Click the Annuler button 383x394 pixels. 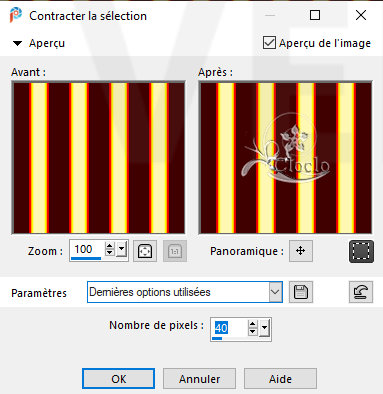pos(199,379)
